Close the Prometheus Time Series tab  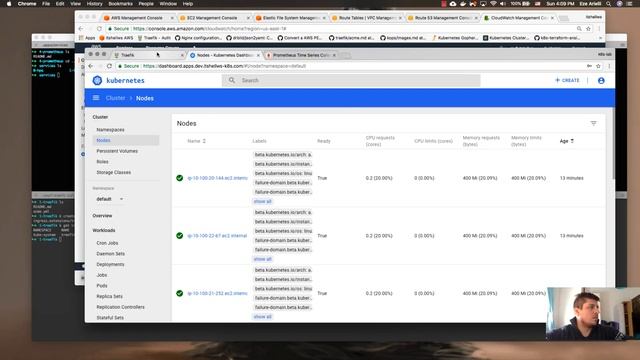(x=334, y=55)
